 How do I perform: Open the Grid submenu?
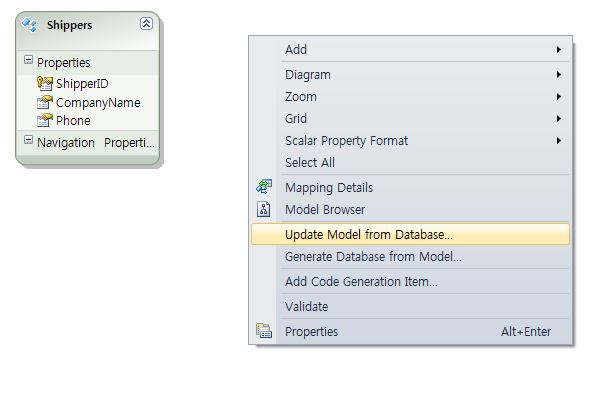tap(410, 118)
